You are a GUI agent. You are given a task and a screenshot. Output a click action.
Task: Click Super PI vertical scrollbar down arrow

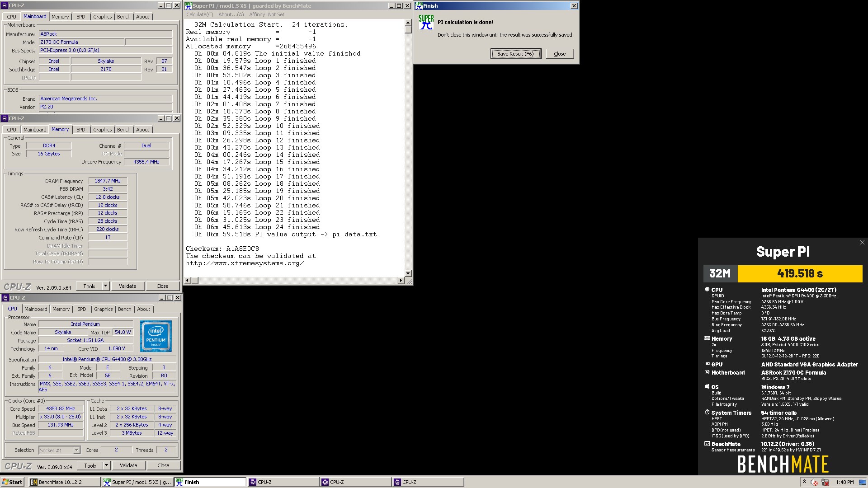point(408,273)
